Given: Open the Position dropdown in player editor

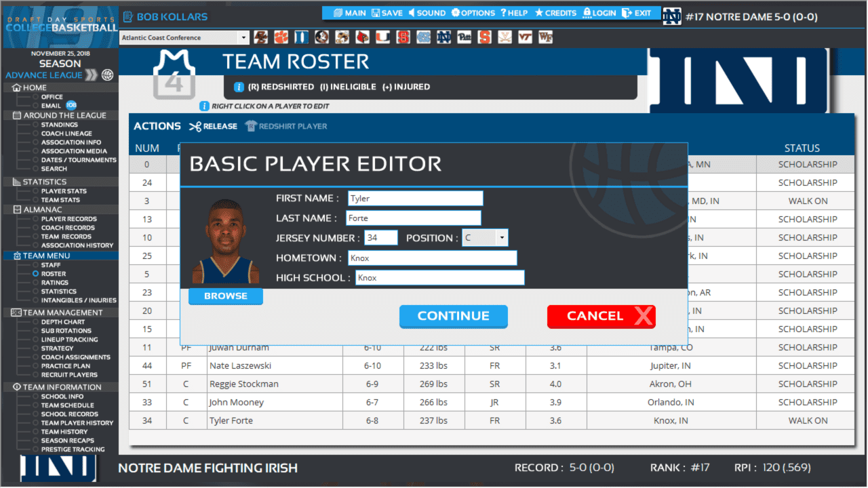Looking at the screenshot, I should [484, 238].
